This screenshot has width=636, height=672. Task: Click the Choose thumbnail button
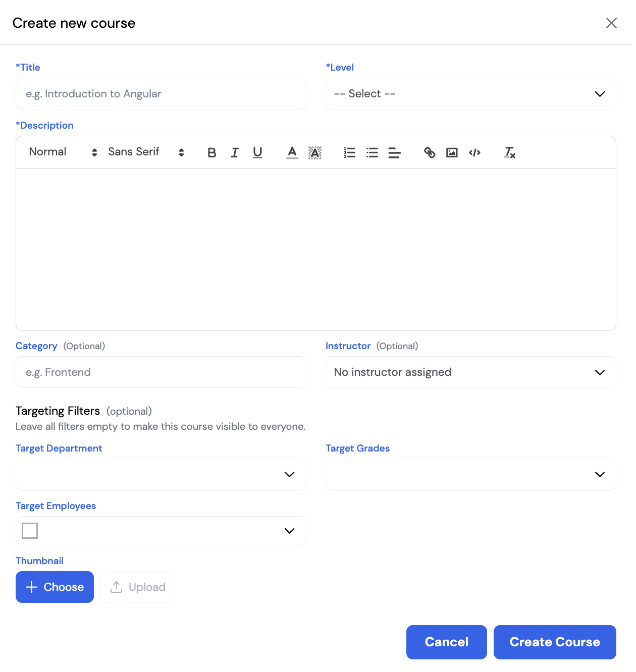pyautogui.click(x=55, y=587)
